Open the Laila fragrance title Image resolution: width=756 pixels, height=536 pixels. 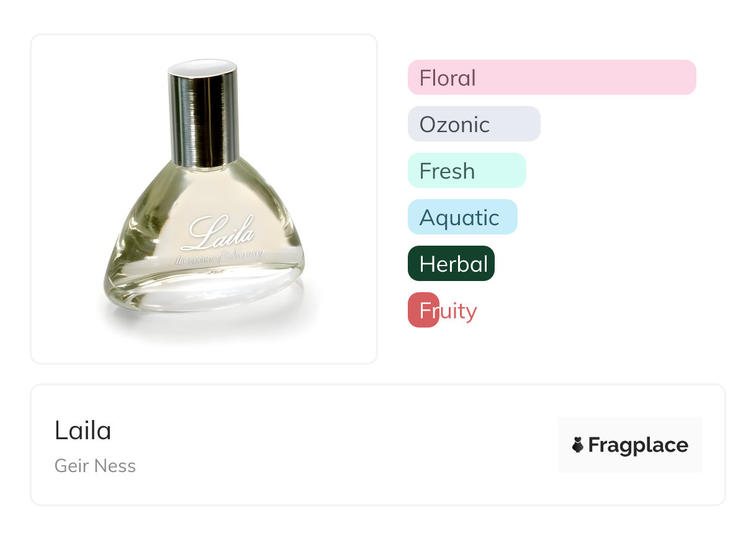(83, 431)
